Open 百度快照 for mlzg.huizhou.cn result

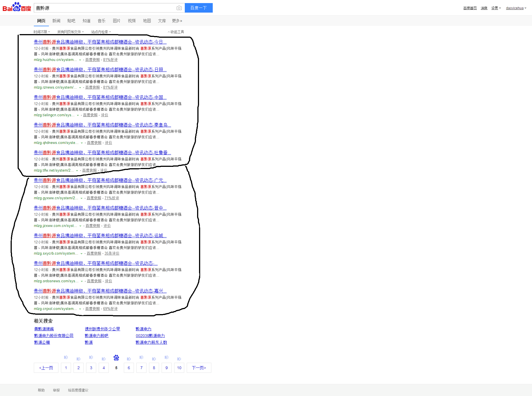93,60
